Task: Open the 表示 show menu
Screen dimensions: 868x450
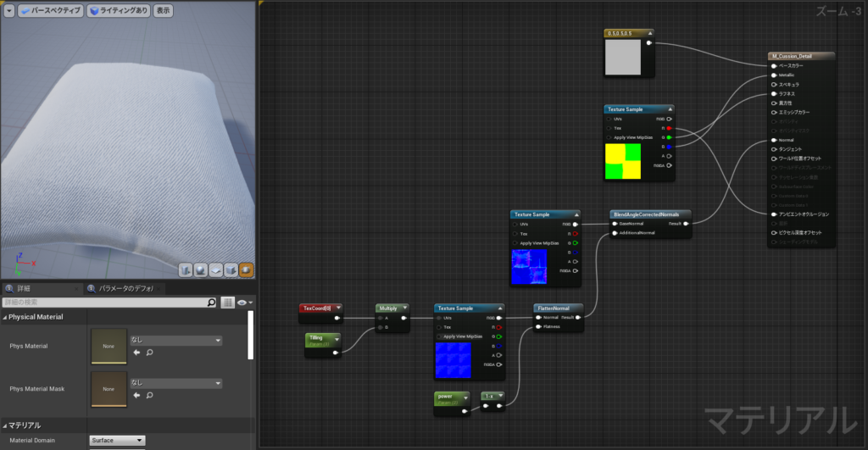Action: [163, 10]
